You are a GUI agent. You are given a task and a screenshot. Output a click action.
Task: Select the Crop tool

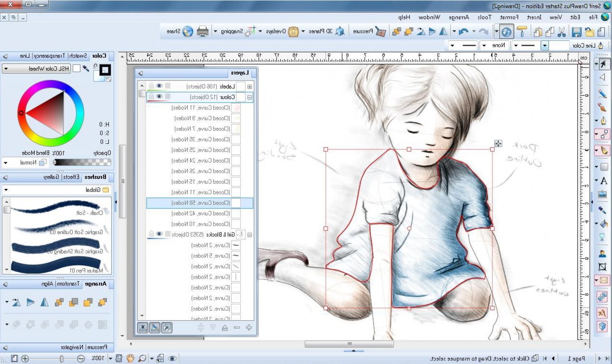602,267
